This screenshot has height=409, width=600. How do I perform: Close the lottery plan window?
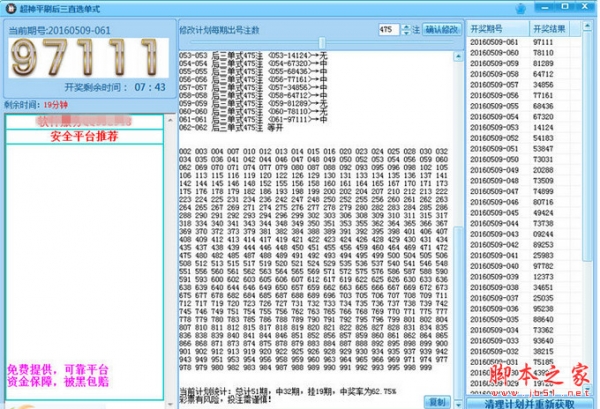pos(585,7)
